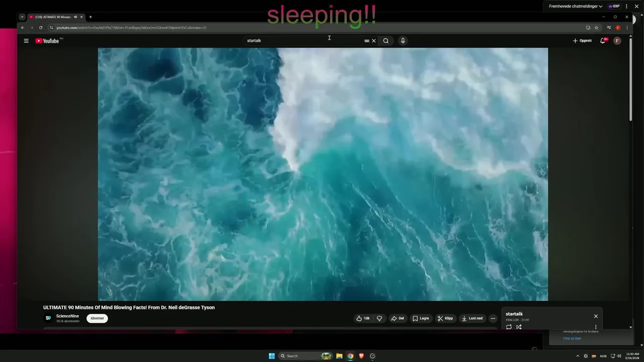Clear the startalk search text
This screenshot has height=362, width=644.
click(374, 41)
